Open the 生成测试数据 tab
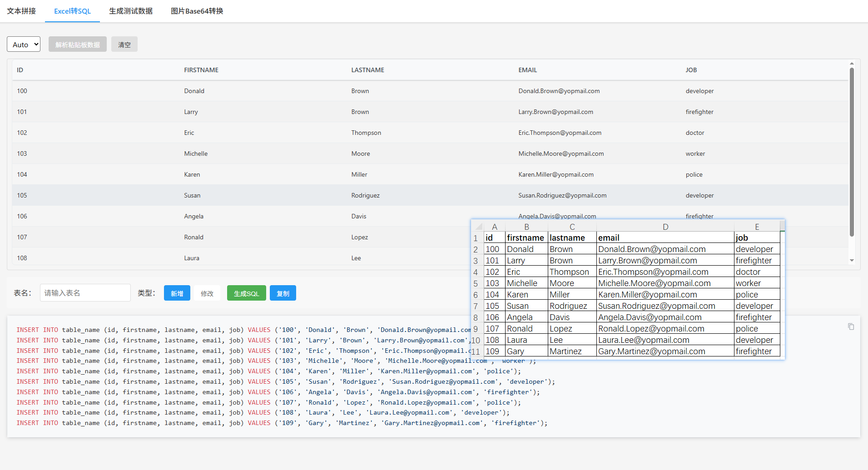The width and height of the screenshot is (868, 470). [x=131, y=11]
